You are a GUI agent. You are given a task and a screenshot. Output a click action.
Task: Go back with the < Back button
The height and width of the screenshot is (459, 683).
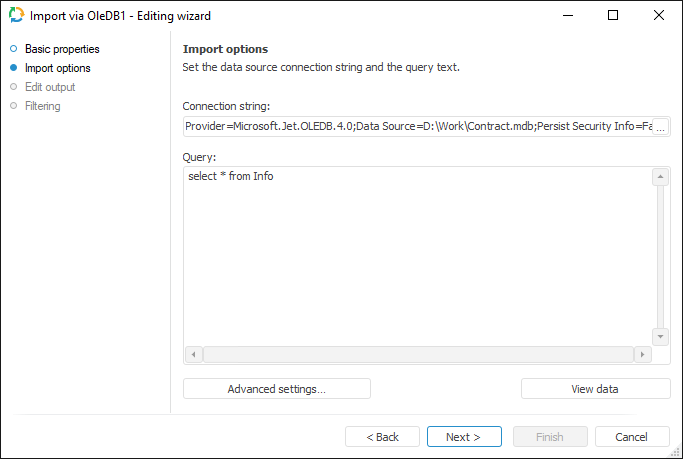coord(382,437)
